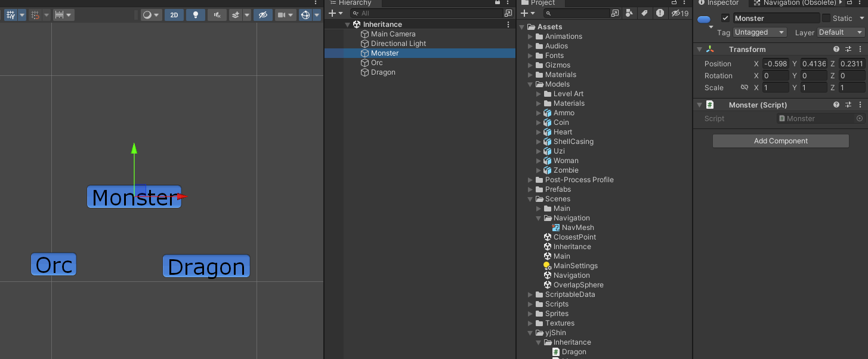Click the Search by Log Type exclamation icon
The height and width of the screenshot is (359, 868).
click(x=660, y=13)
